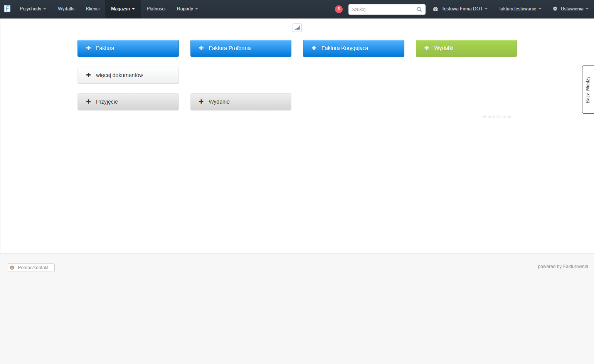594x364 pixels.
Task: Click plus icon on Wydanie button
Action: pyautogui.click(x=201, y=102)
